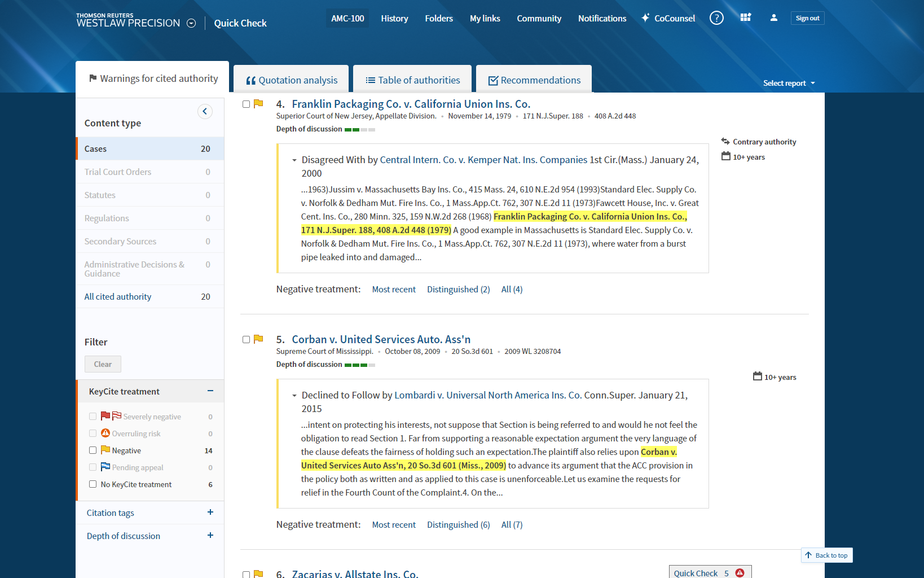
Task: Enable the No KeyCite treatment filter
Action: (93, 484)
